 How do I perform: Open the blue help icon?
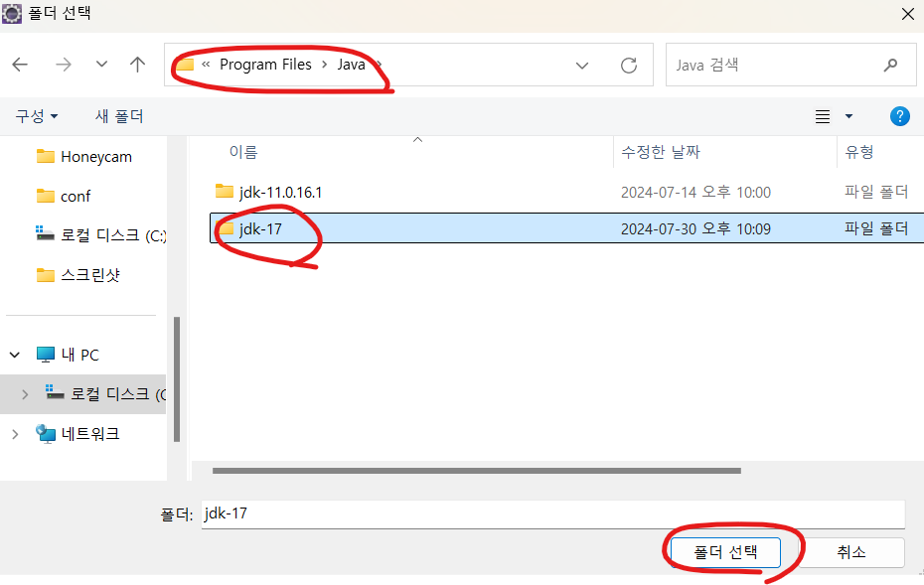point(899,116)
